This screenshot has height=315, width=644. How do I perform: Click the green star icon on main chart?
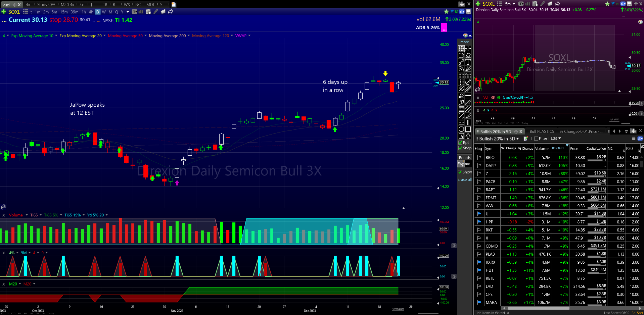(x=446, y=12)
